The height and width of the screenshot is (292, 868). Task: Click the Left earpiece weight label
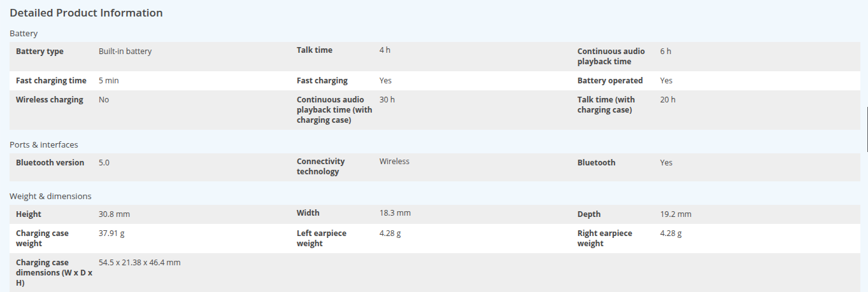321,239
